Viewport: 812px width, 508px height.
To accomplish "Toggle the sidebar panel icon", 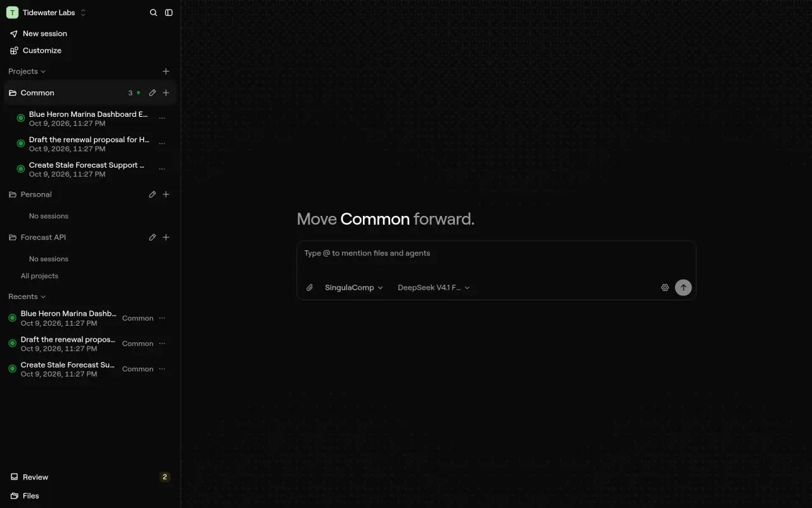I will click(169, 13).
